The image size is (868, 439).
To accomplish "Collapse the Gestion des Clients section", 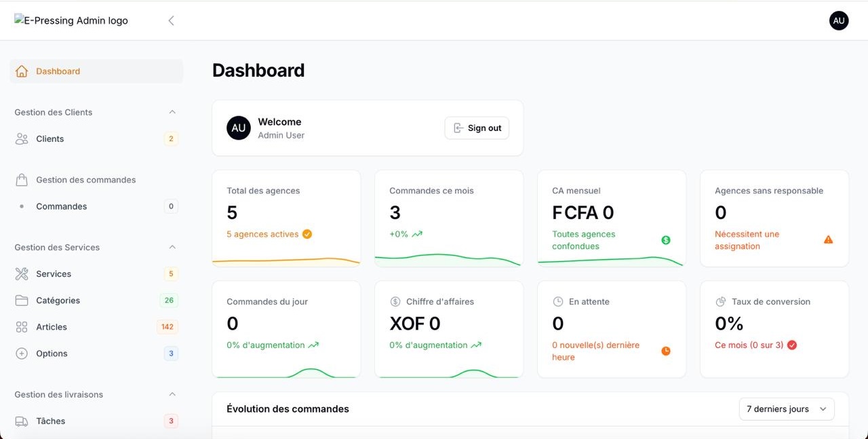I will [x=172, y=112].
